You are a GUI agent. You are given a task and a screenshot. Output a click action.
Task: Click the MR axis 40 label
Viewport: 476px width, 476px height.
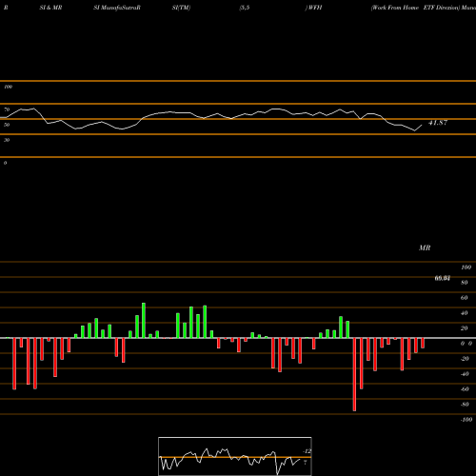465,313
